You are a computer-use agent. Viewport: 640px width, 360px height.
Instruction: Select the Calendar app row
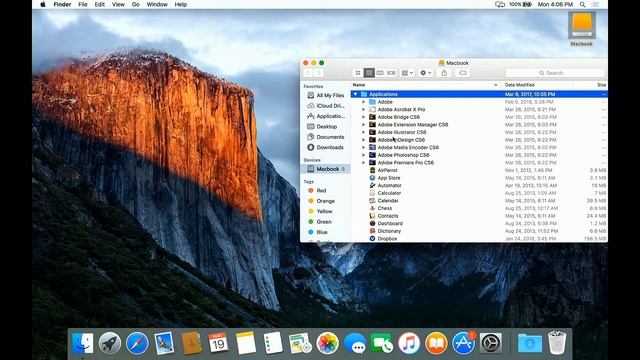(479, 201)
